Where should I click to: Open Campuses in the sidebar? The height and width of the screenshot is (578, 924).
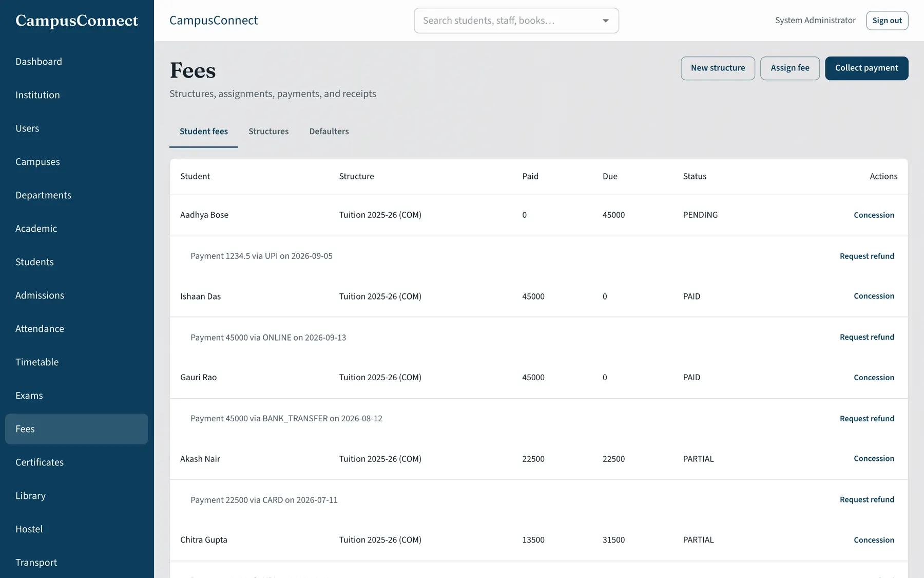(76, 162)
